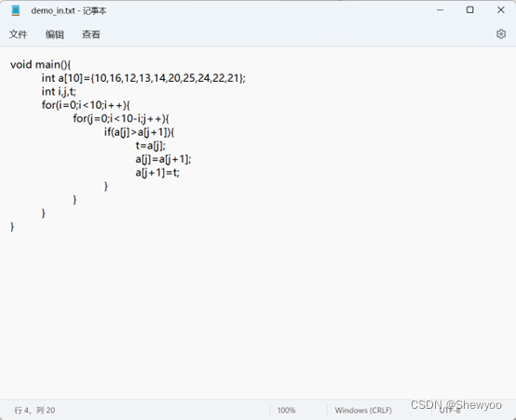
Task: Click the line 'a[j+1]=t;'
Action: (157, 172)
